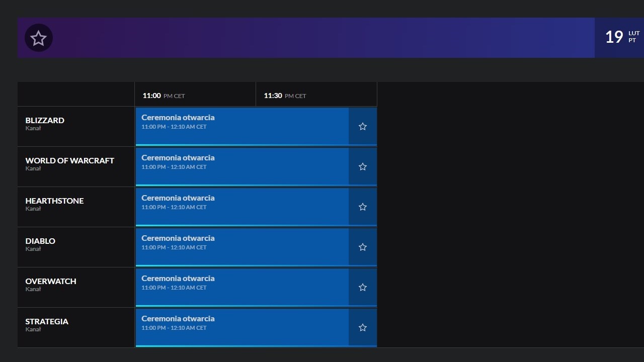644x362 pixels.
Task: Click the STRATEGIA channel name
Action: click(x=47, y=321)
